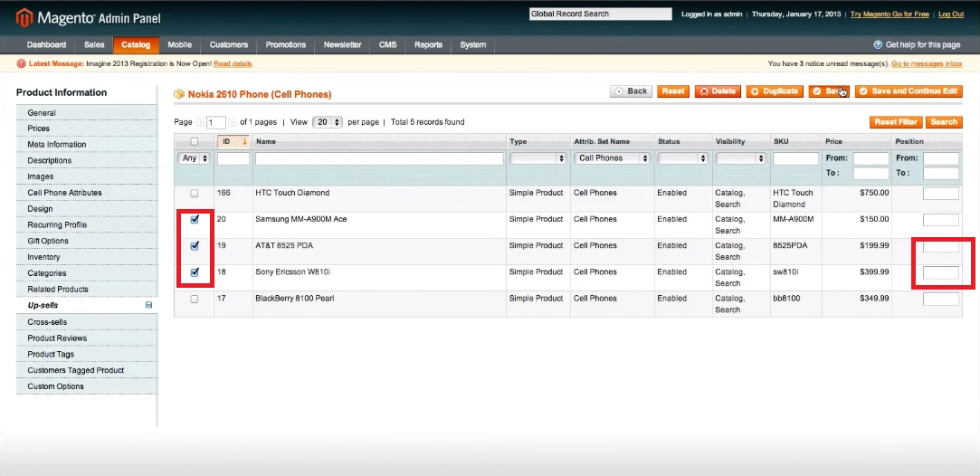Image resolution: width=980 pixels, height=476 pixels.
Task: Click the Magento logo icon
Action: pyautogui.click(x=24, y=17)
